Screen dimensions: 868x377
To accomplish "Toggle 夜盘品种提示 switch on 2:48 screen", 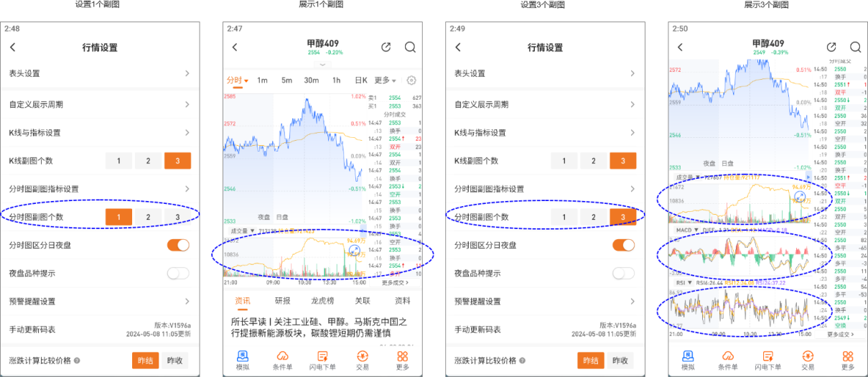I will (178, 273).
